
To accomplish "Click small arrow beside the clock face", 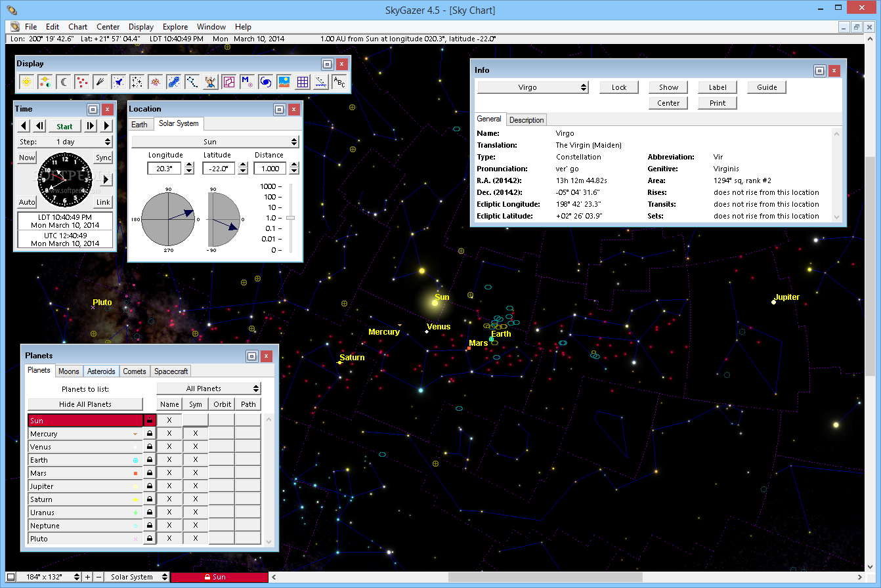I will click(106, 179).
